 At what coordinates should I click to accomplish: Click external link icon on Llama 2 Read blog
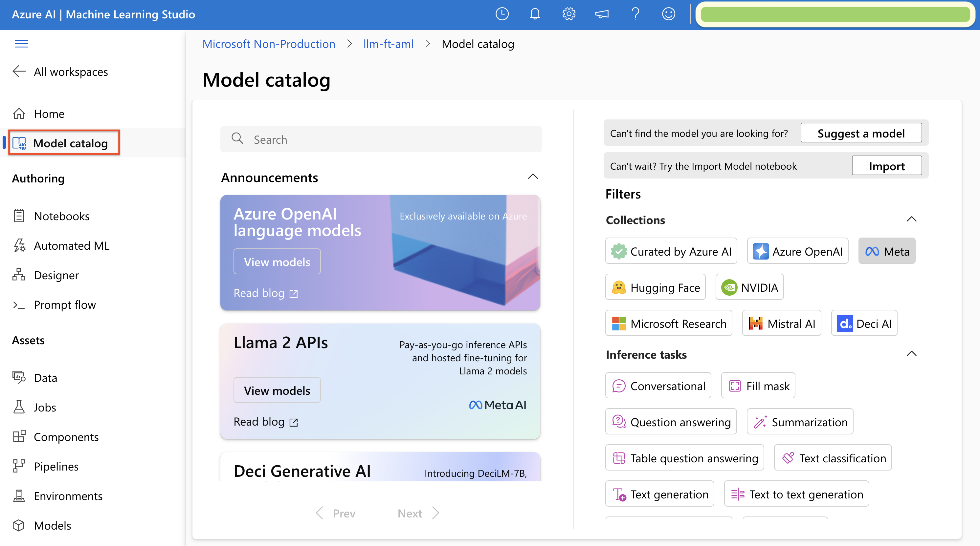293,422
